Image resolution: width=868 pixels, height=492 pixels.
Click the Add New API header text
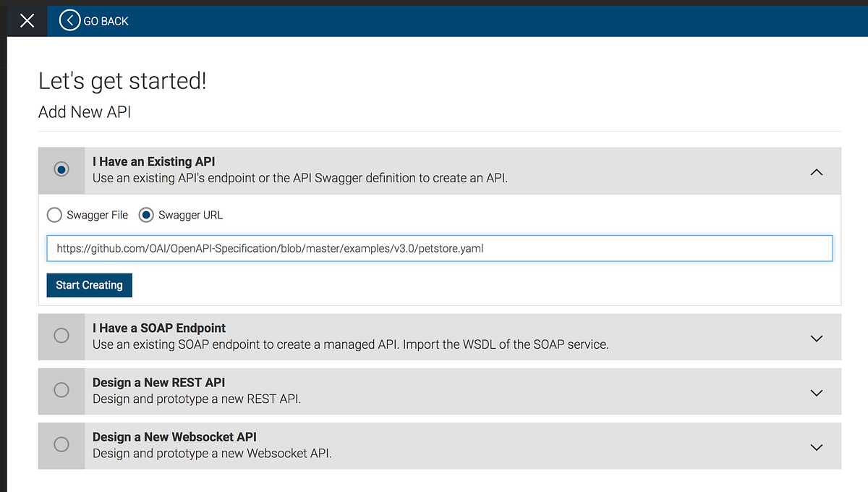(x=84, y=112)
